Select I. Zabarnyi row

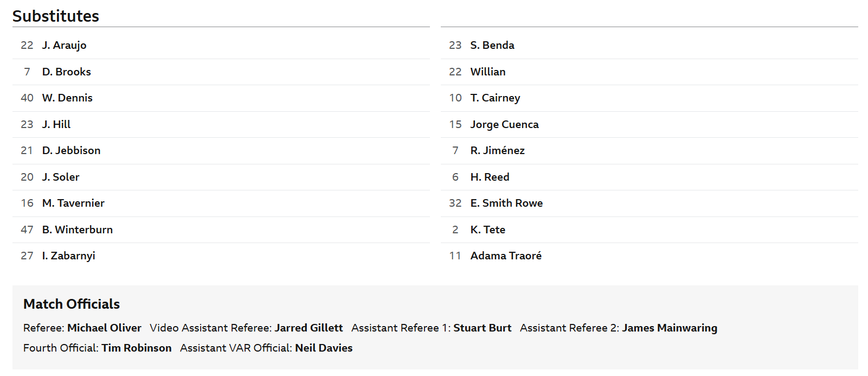[68, 256]
